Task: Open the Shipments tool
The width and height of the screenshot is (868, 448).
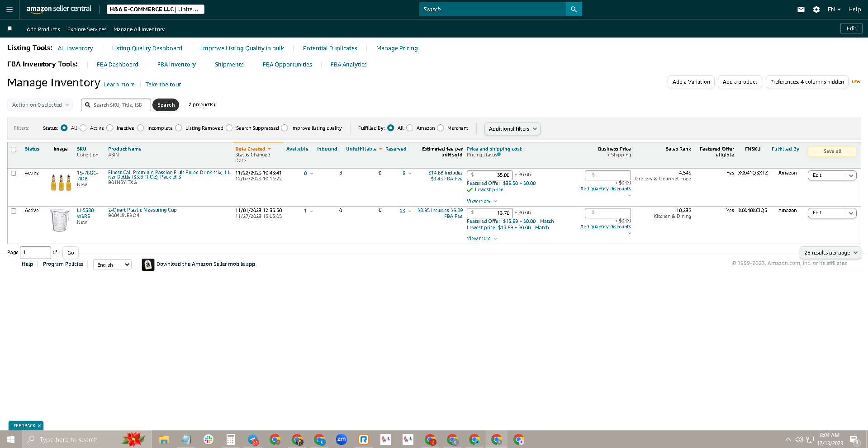Action: (x=229, y=65)
